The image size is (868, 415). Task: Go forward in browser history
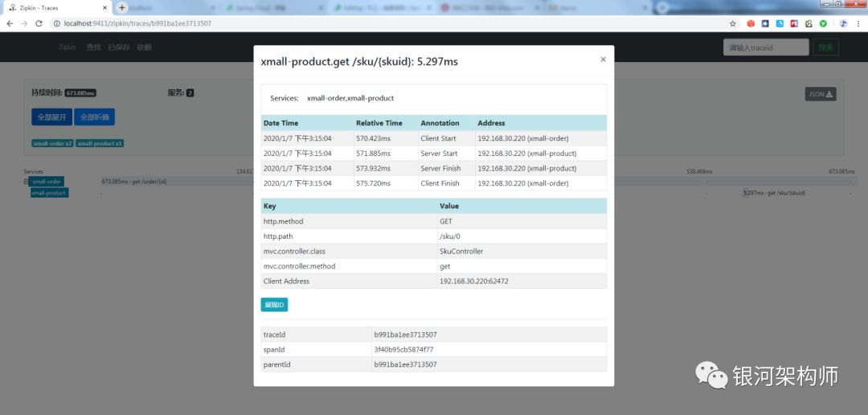(24, 23)
